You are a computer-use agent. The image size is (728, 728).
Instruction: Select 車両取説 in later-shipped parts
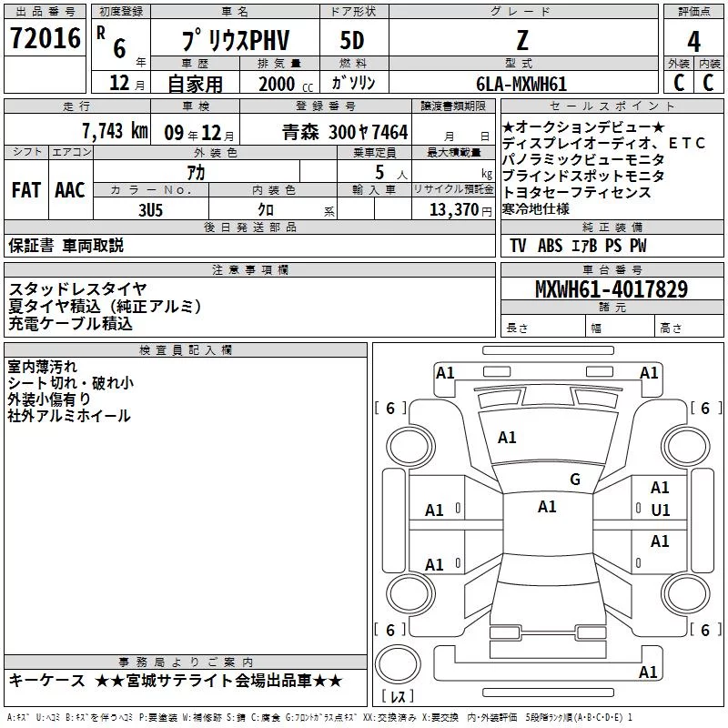94,245
